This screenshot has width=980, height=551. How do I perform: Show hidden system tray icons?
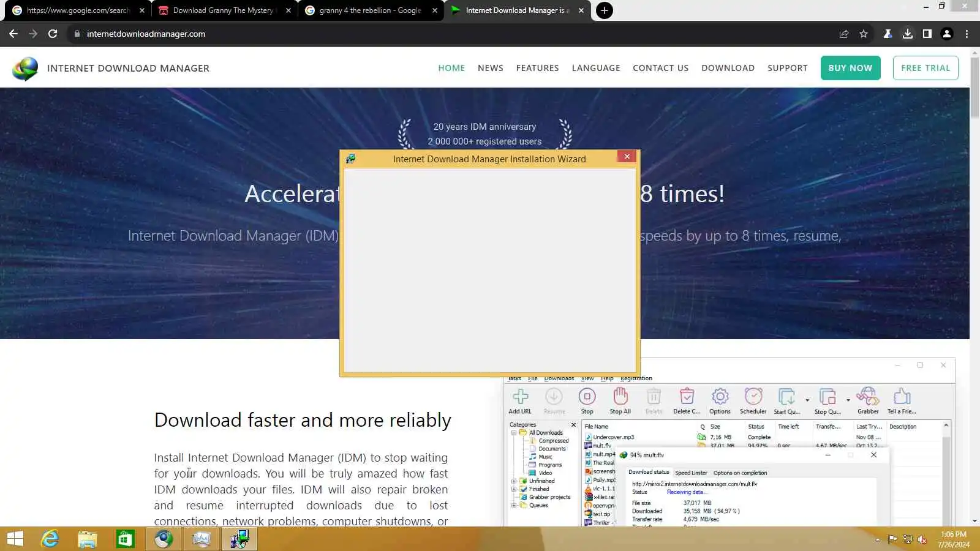click(878, 539)
